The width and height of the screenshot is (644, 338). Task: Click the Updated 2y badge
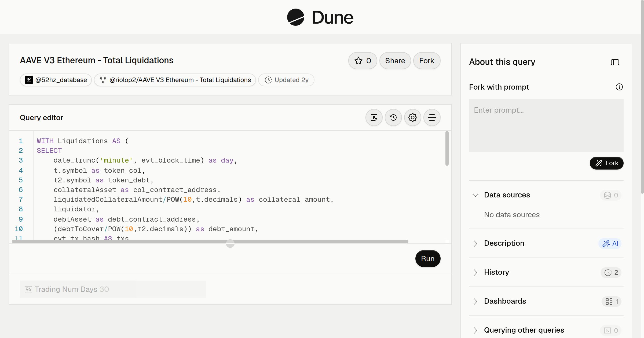click(x=286, y=80)
